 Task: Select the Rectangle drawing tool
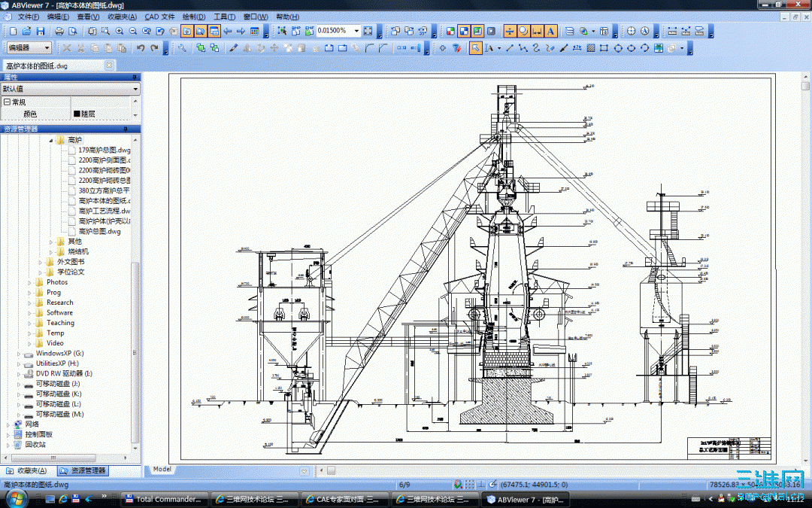[604, 48]
